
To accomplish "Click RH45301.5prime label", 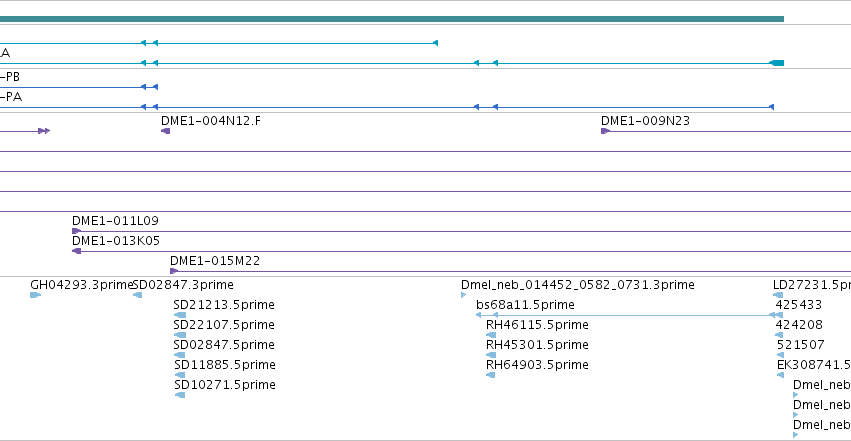I will click(x=537, y=345).
